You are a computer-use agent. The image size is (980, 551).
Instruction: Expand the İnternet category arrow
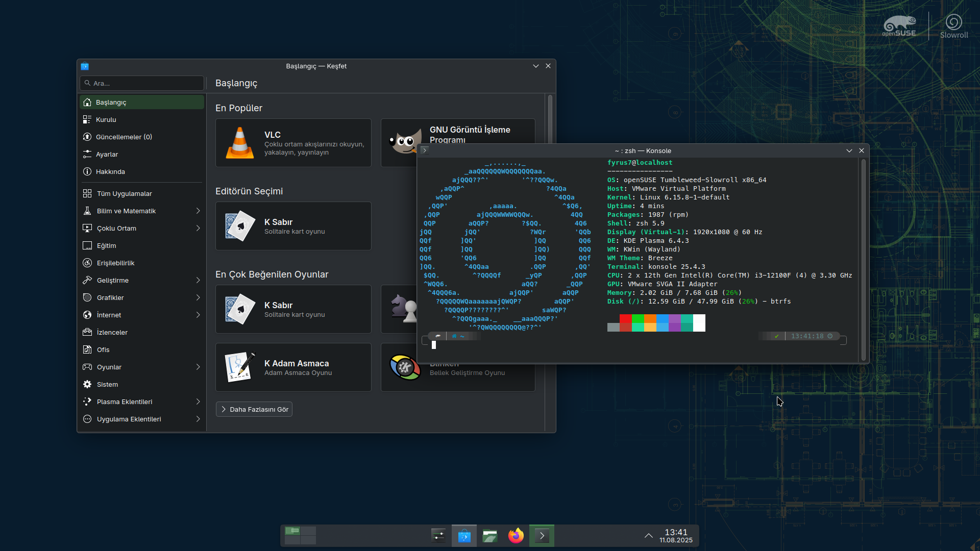[198, 315]
